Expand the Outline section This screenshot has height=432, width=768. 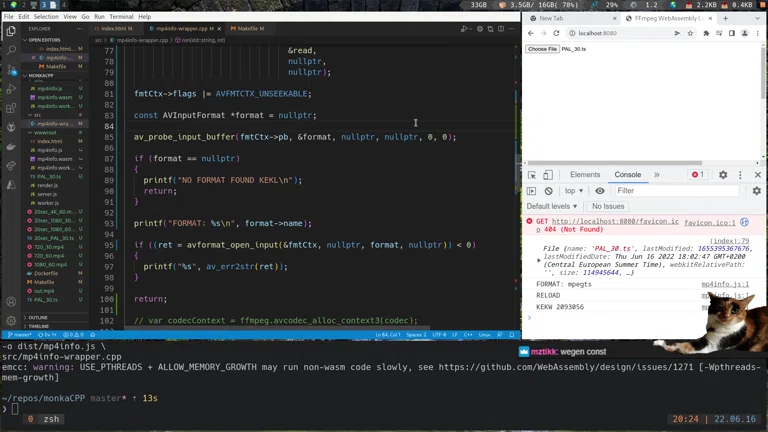38,317
